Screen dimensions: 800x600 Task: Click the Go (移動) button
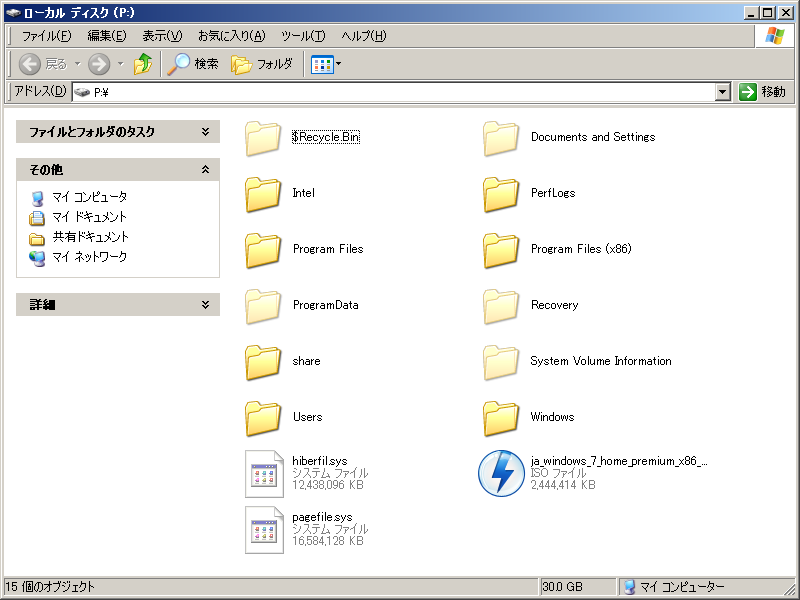(x=762, y=92)
